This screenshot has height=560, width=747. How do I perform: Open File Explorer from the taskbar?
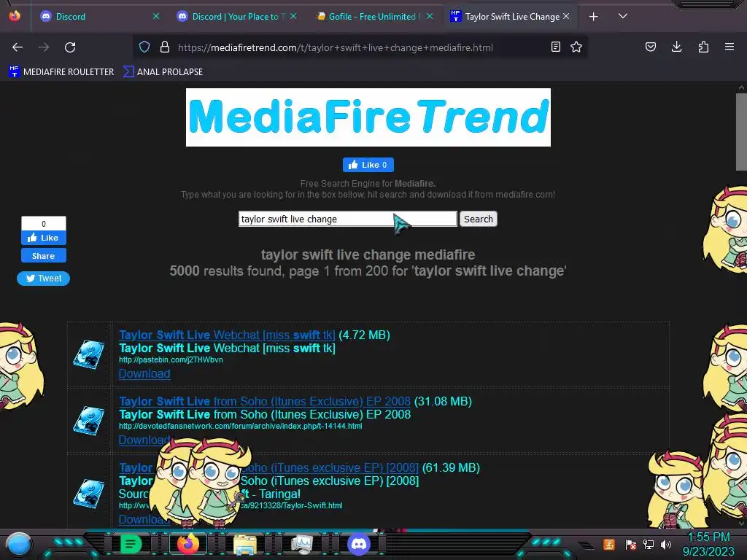click(245, 544)
